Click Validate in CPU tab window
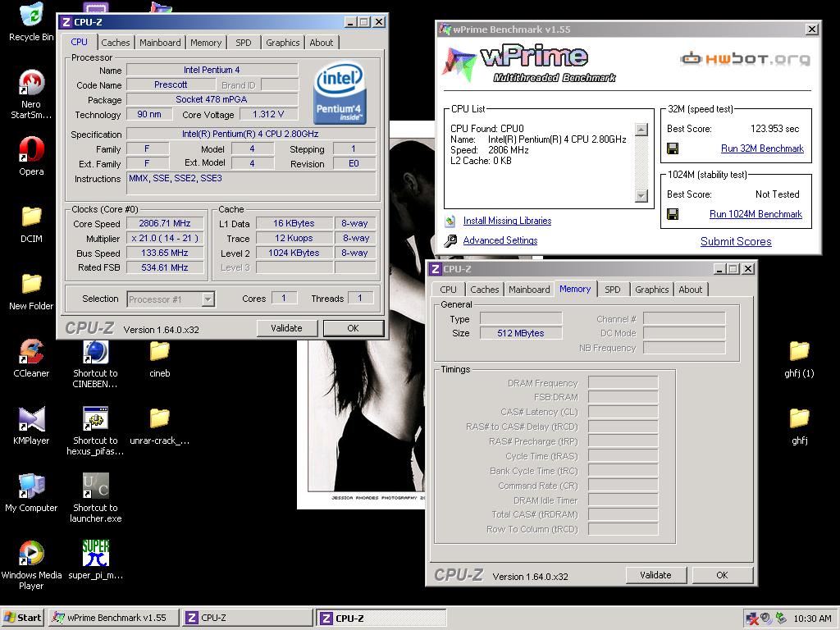This screenshot has width=840, height=630. pos(286,328)
